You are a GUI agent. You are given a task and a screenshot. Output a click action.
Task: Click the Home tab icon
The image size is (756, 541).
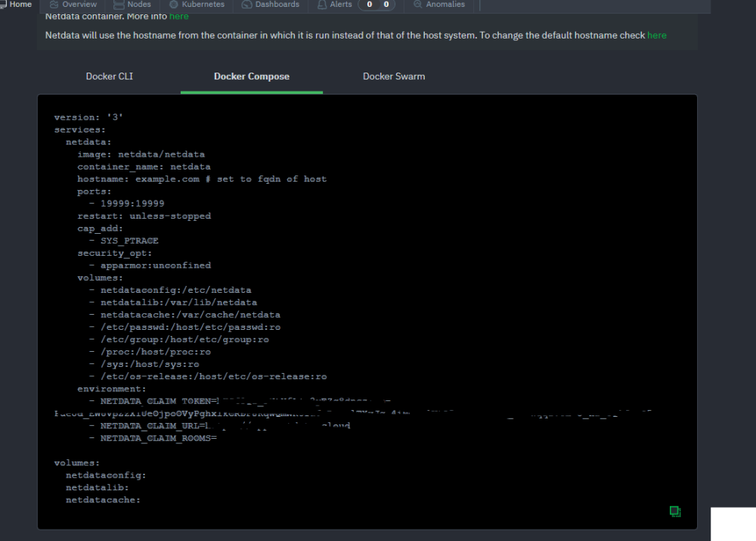[3, 5]
